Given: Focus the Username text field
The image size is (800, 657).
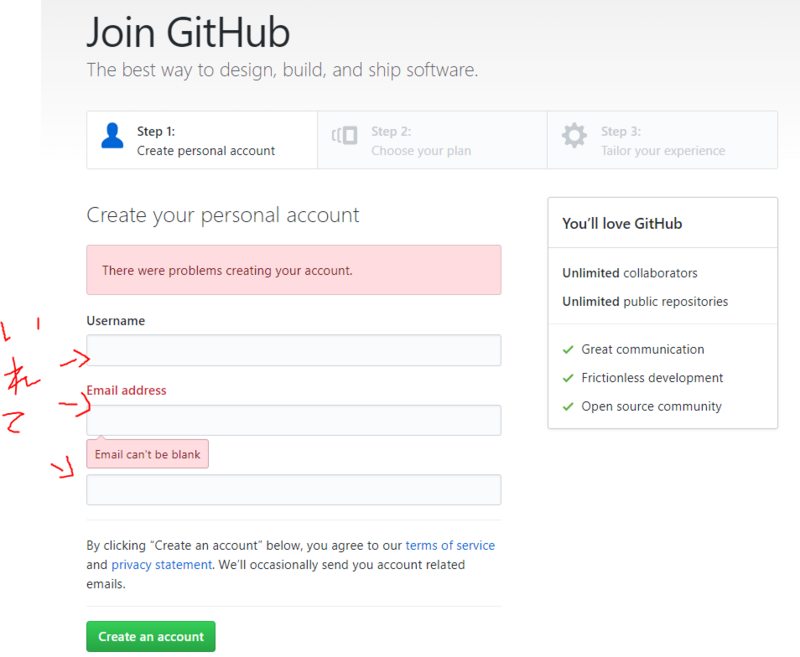Looking at the screenshot, I should (294, 350).
